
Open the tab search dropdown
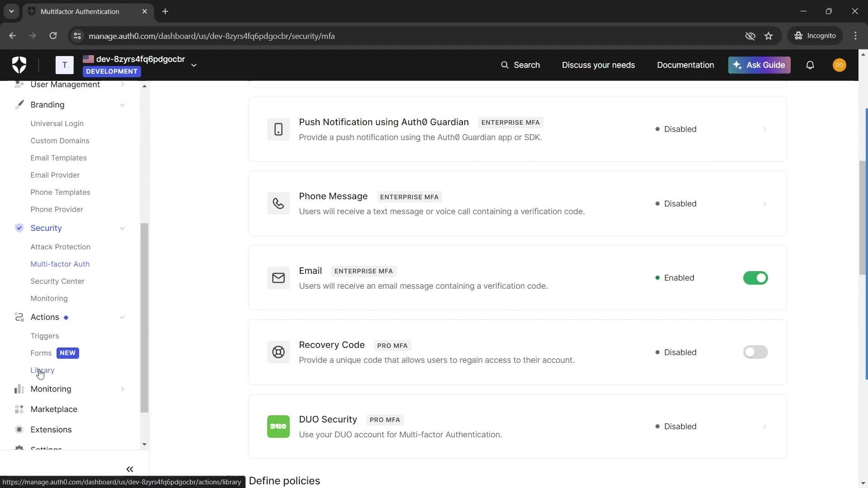click(x=11, y=11)
